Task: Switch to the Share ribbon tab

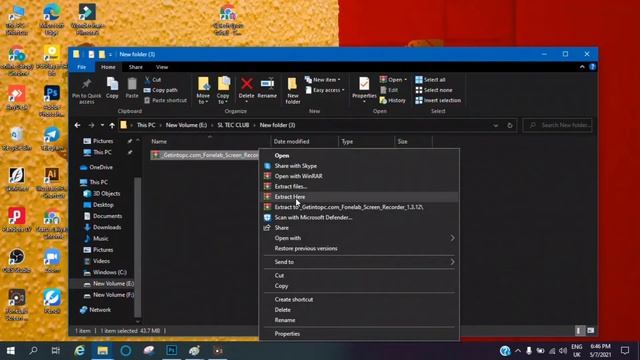Action: tap(136, 67)
